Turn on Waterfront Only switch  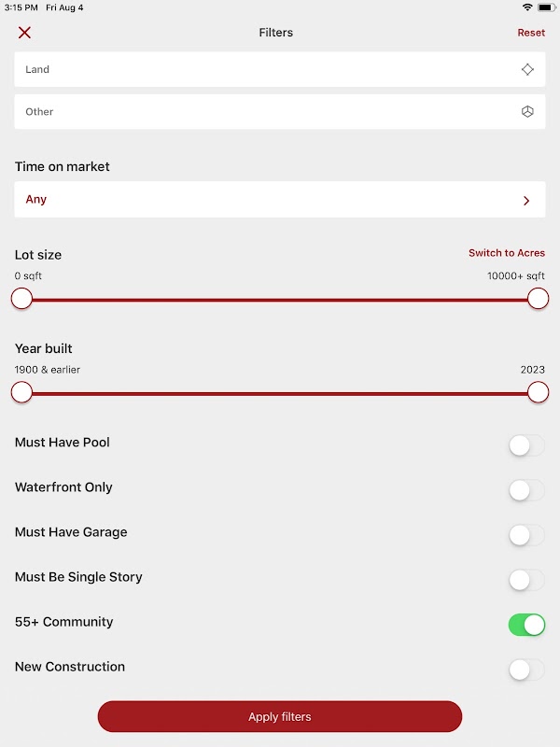[526, 490]
